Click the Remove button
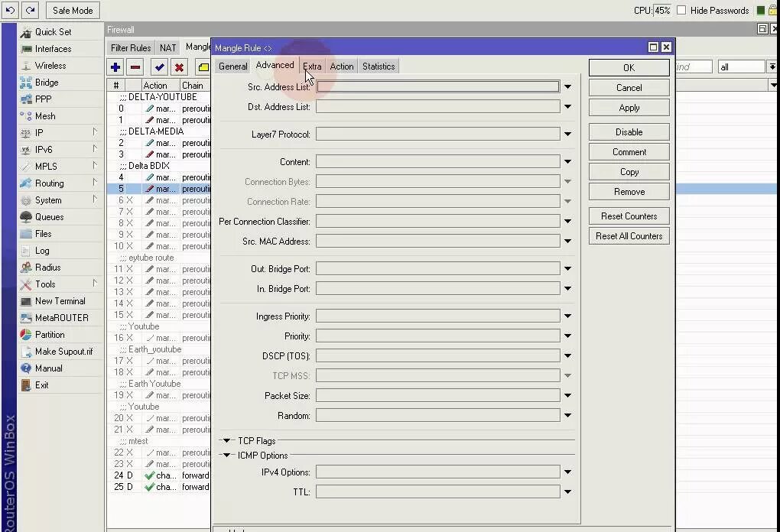The height and width of the screenshot is (532, 780). pos(629,192)
